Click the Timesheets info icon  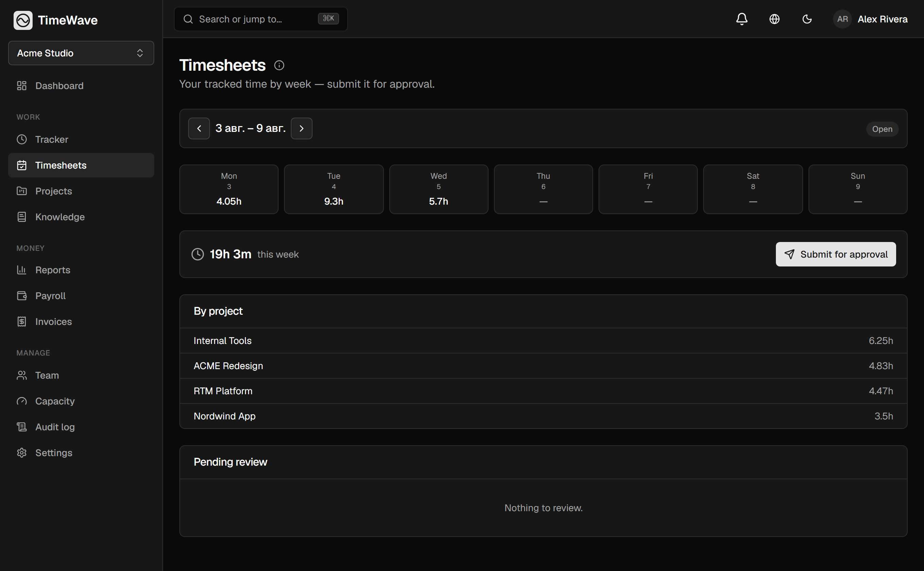(x=279, y=65)
